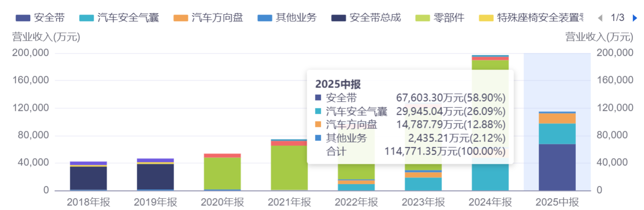
Task: Go to previous legend page arrow
Action: [600, 18]
